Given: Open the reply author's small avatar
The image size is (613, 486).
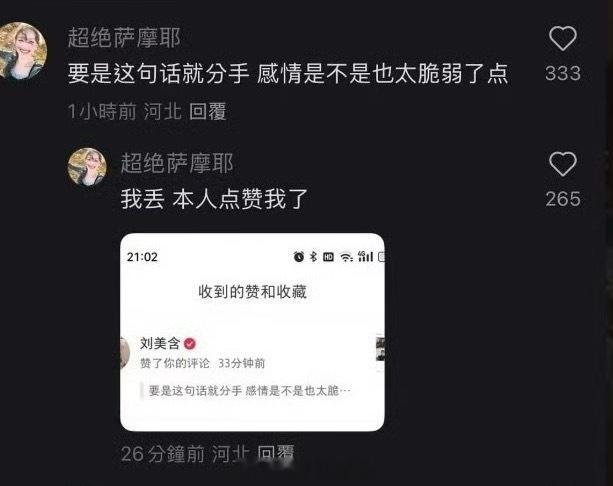Looking at the screenshot, I should (x=87, y=167).
